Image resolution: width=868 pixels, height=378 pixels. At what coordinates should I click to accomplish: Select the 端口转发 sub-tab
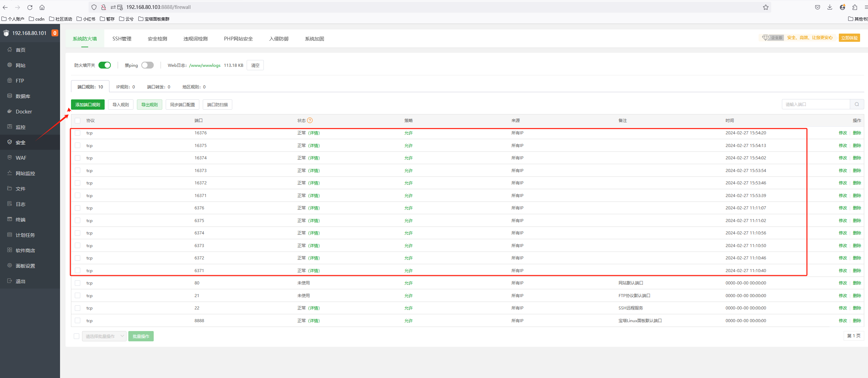159,87
